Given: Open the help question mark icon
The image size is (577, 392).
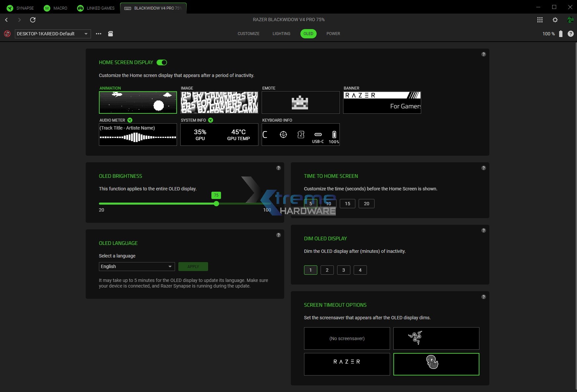Looking at the screenshot, I should [x=571, y=34].
